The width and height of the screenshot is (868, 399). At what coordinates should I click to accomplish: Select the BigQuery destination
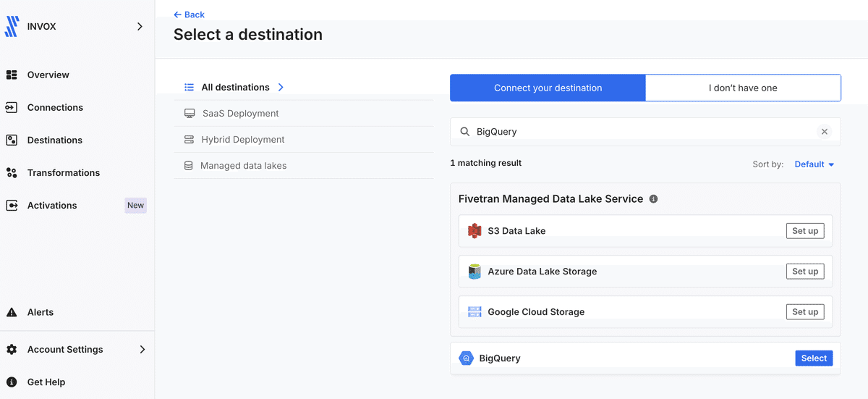point(814,358)
